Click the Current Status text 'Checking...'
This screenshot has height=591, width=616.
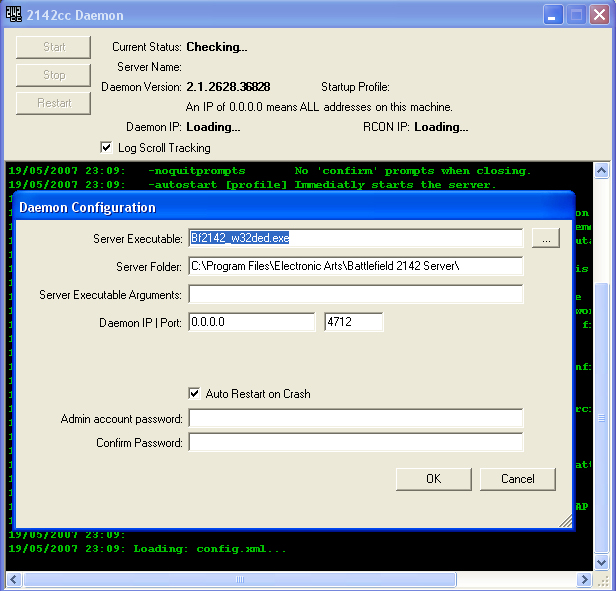(217, 47)
